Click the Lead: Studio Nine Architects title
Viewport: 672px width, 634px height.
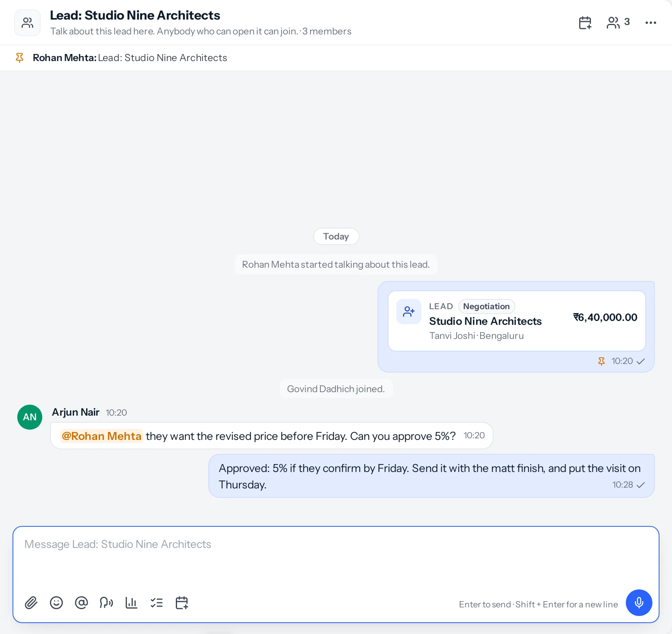[x=135, y=15]
